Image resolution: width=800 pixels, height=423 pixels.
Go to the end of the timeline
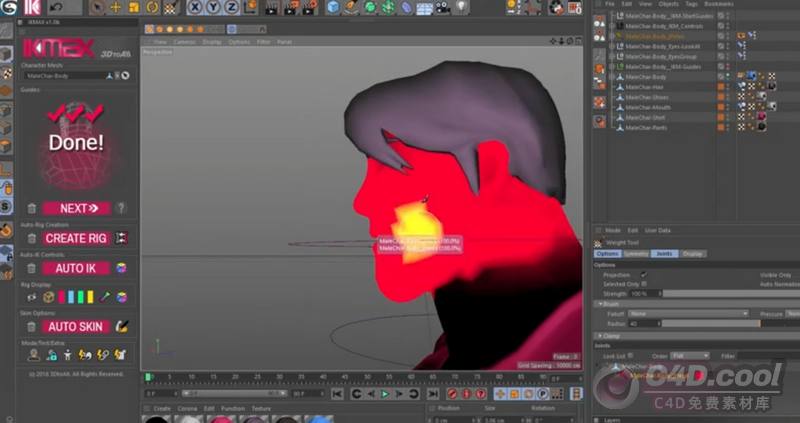click(x=433, y=394)
